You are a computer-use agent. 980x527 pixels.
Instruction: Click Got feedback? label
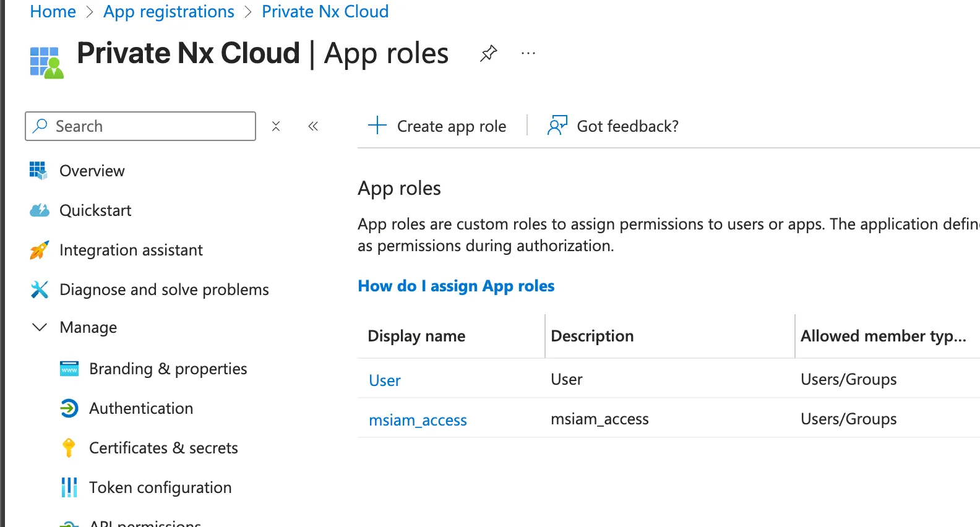coord(627,126)
